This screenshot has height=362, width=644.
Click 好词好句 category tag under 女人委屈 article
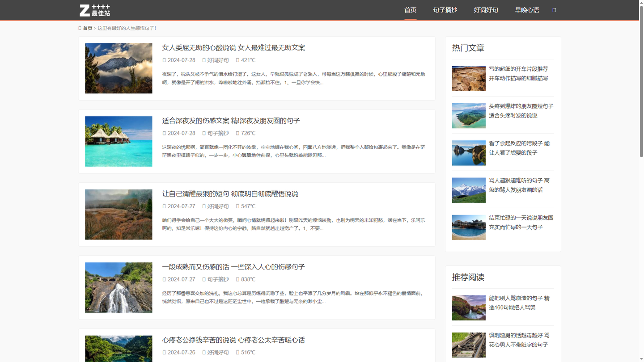click(218, 60)
